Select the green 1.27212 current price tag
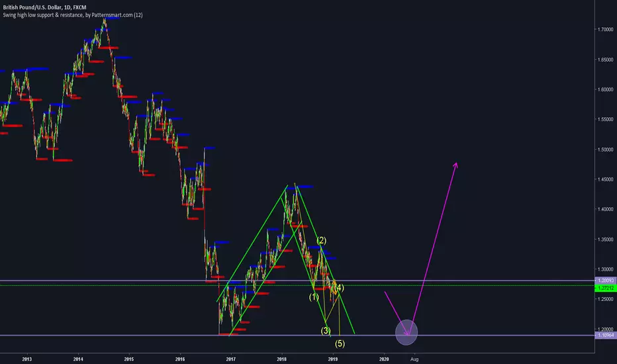Viewport: 617px width, 364px height. [x=605, y=288]
